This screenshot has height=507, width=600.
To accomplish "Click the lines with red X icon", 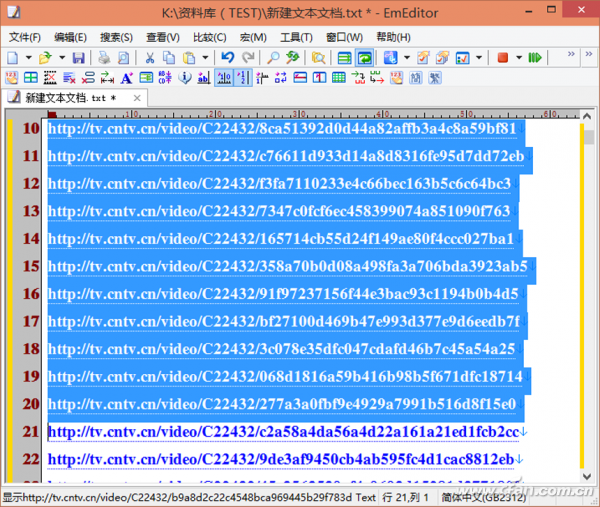I will tap(69, 78).
